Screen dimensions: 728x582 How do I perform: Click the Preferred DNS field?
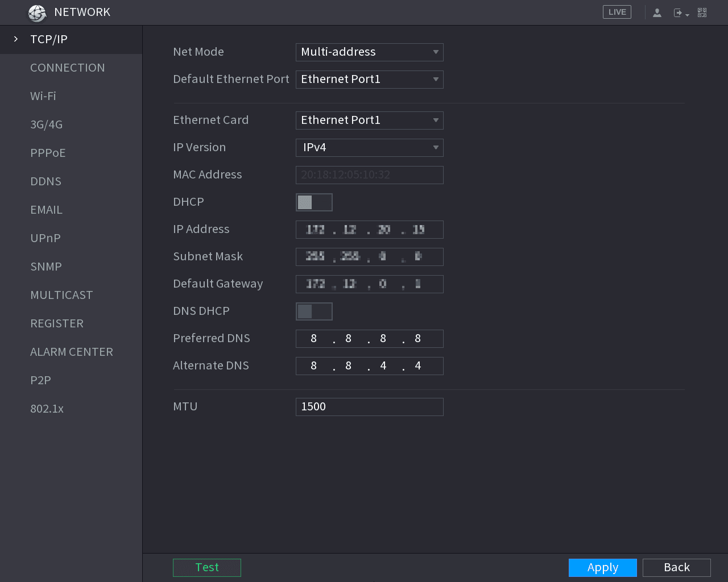point(370,339)
